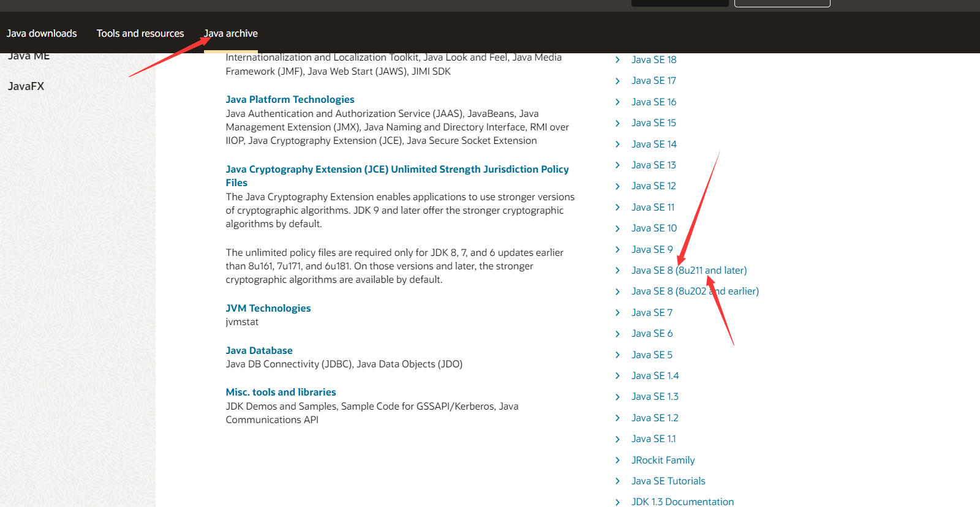Image resolution: width=980 pixels, height=507 pixels.
Task: Click the chevron beside JDK 1.3 Documentation
Action: coord(617,502)
